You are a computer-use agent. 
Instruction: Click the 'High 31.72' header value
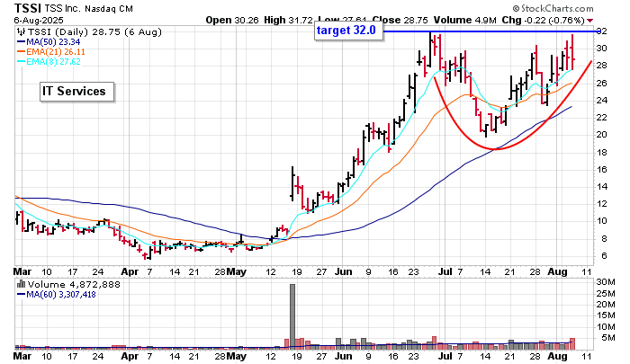(288, 20)
